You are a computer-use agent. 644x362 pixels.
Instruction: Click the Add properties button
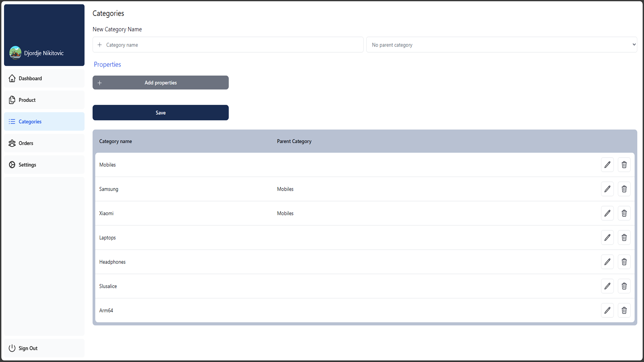pos(160,82)
